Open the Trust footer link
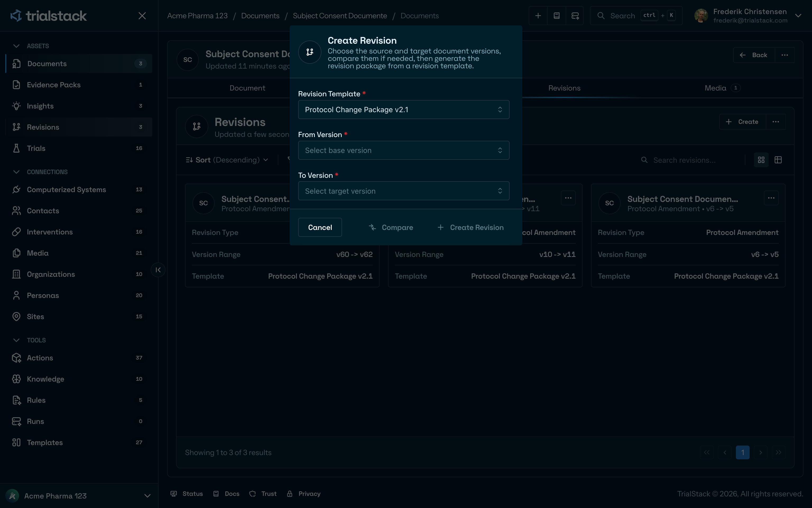812x508 pixels. click(263, 493)
